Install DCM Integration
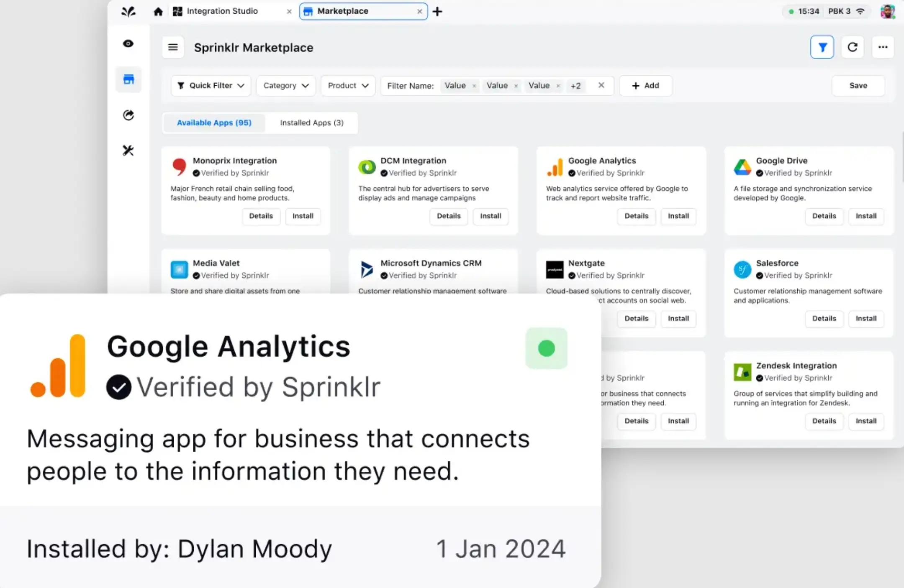This screenshot has width=904, height=588. coord(491,216)
